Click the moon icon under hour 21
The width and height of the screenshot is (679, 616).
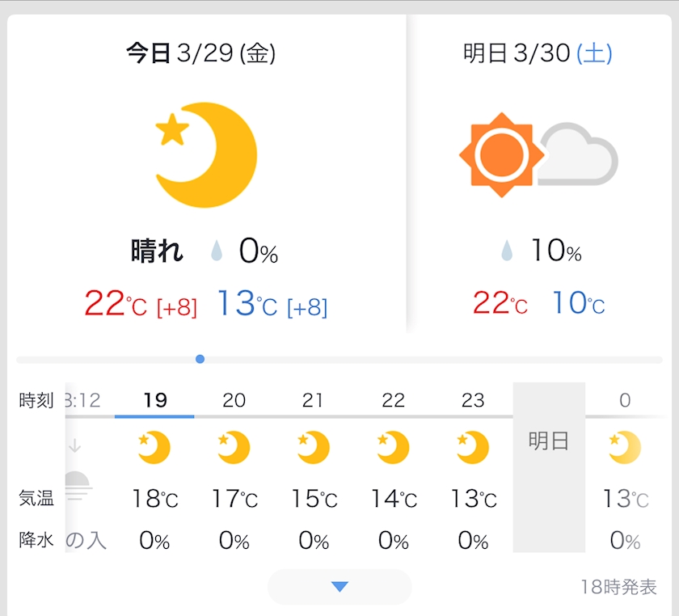click(314, 447)
